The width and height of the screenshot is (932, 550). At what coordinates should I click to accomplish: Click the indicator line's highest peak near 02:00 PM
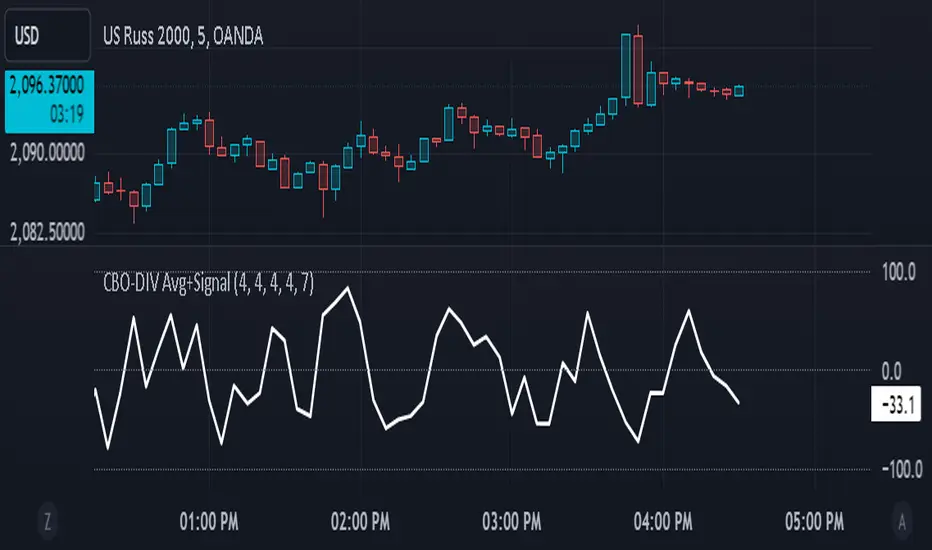(x=348, y=288)
